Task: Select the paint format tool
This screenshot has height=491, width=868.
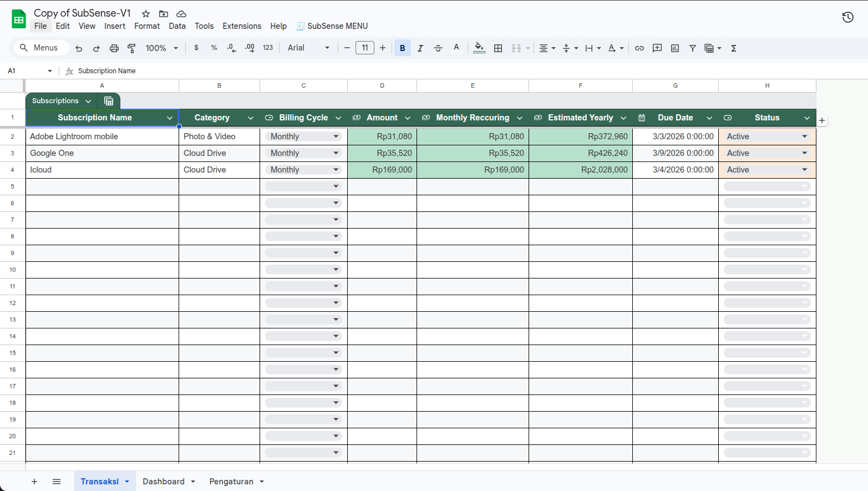Action: coord(131,48)
